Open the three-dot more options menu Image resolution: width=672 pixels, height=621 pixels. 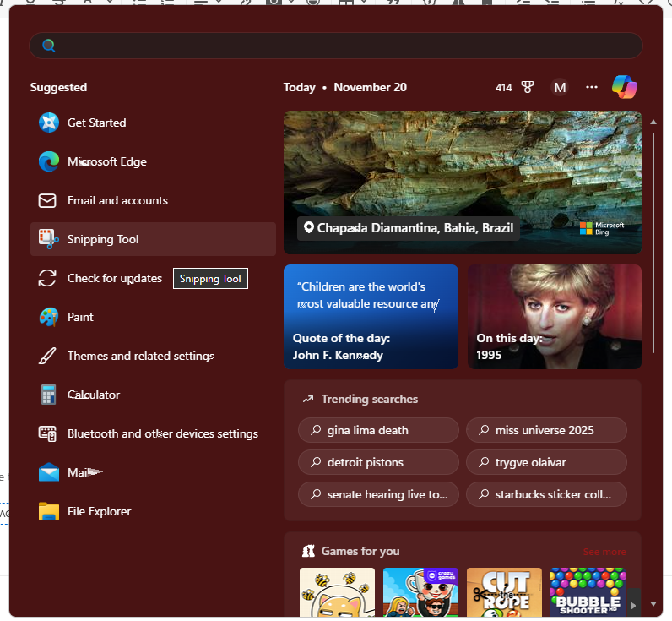(592, 87)
